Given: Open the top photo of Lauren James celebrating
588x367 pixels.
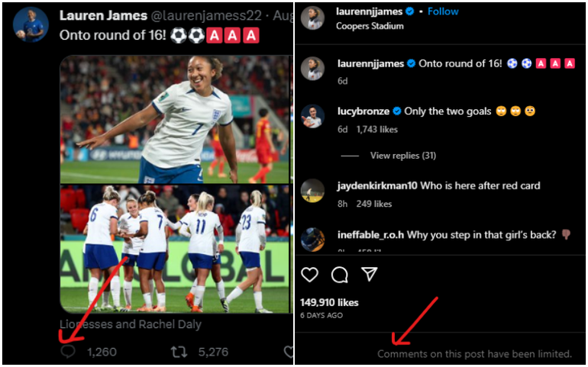Looking at the screenshot, I should pos(176,121).
